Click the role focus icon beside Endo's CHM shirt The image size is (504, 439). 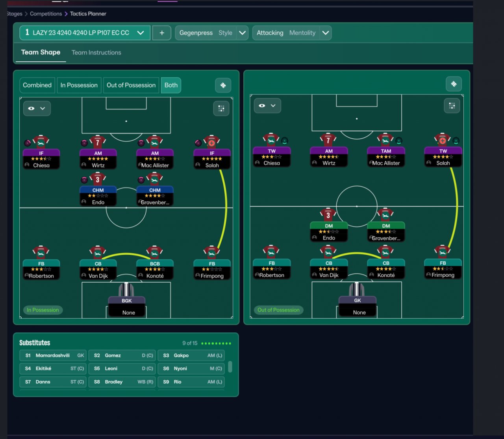click(x=84, y=180)
